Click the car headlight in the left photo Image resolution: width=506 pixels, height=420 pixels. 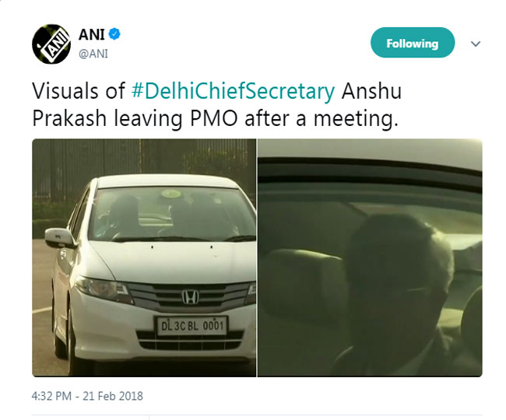104,289
